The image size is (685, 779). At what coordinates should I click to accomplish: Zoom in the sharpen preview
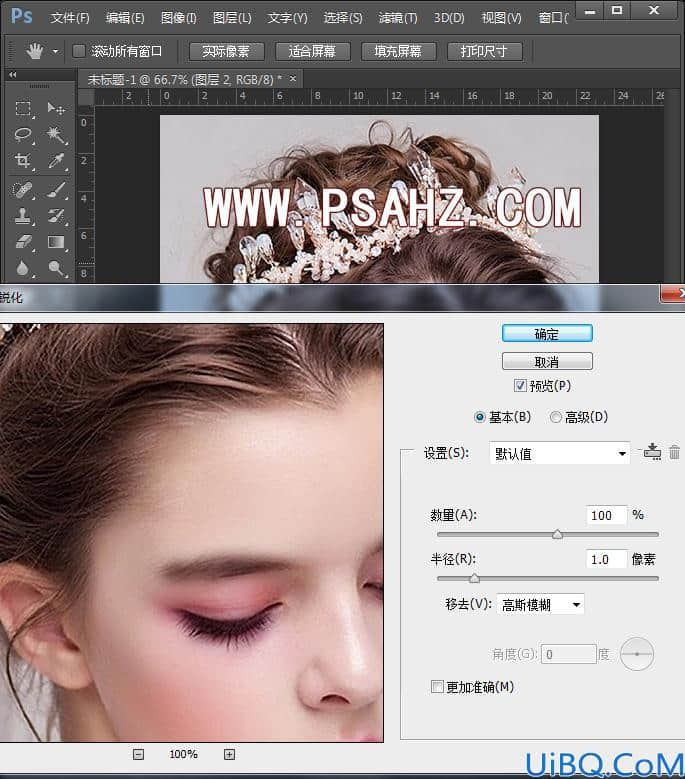coord(229,755)
